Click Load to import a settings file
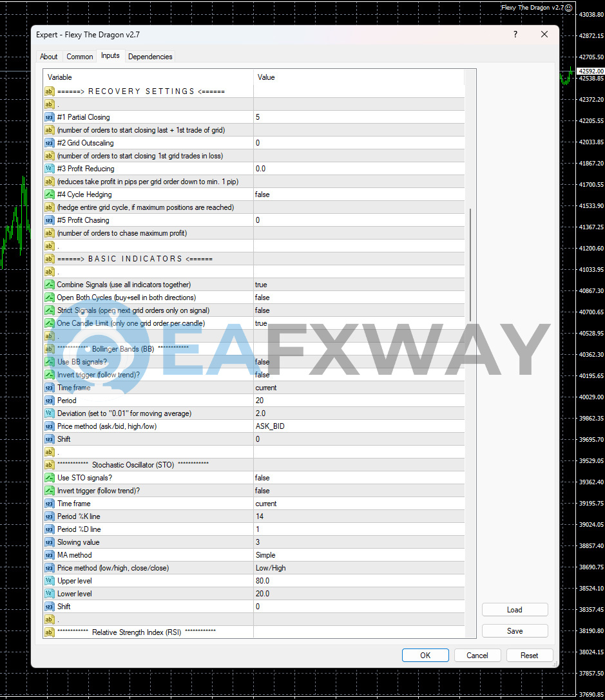The image size is (605, 700). click(515, 610)
